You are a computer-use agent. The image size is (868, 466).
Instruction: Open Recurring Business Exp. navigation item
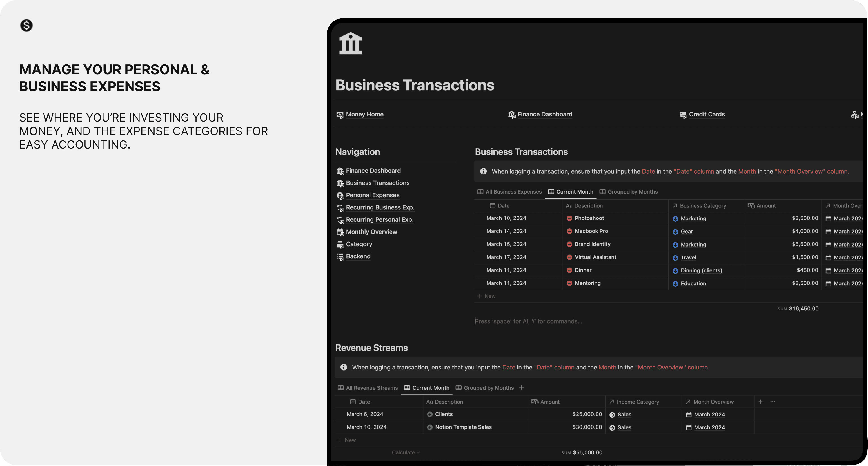[380, 207]
